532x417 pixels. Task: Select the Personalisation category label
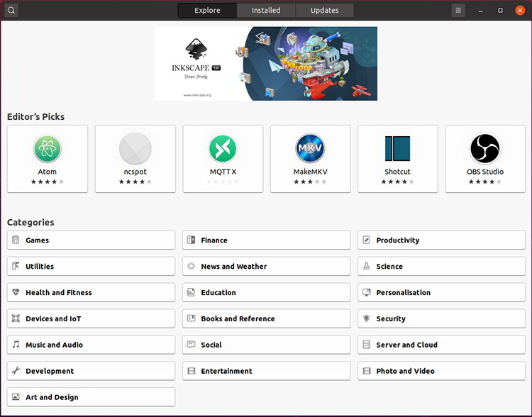point(403,292)
